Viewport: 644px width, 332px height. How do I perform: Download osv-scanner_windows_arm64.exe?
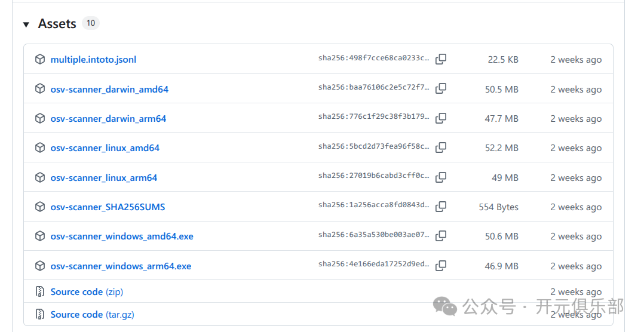pos(121,266)
